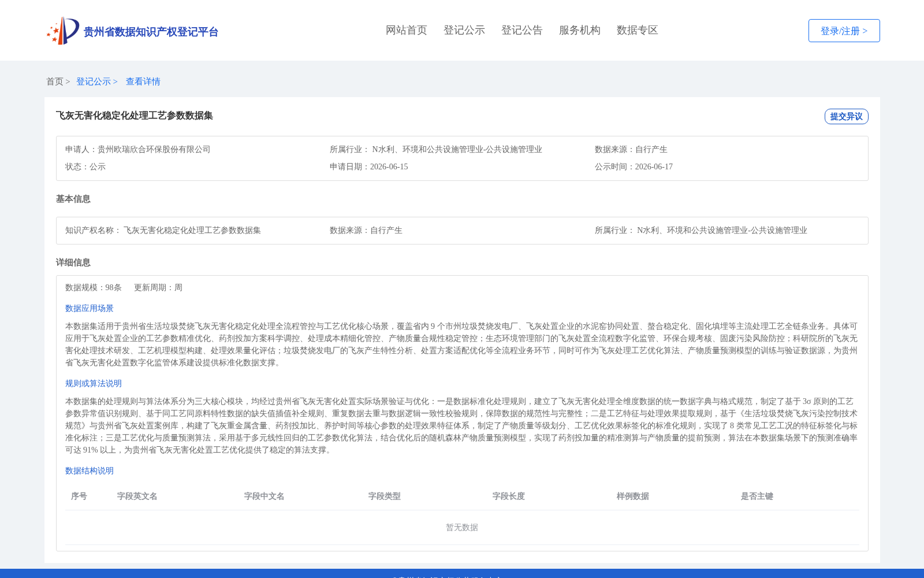Click the platform logo icon
Image resolution: width=924 pixels, height=578 pixels.
click(x=63, y=31)
